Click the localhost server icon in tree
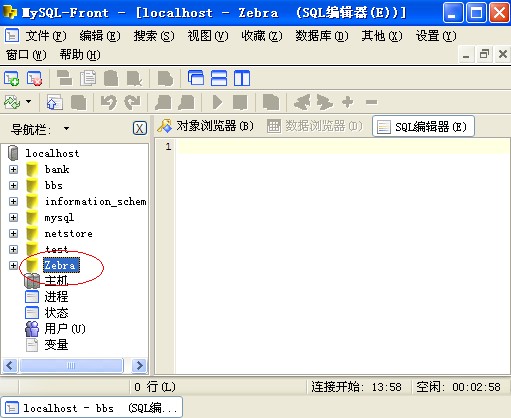The width and height of the screenshot is (511, 418). (x=13, y=153)
